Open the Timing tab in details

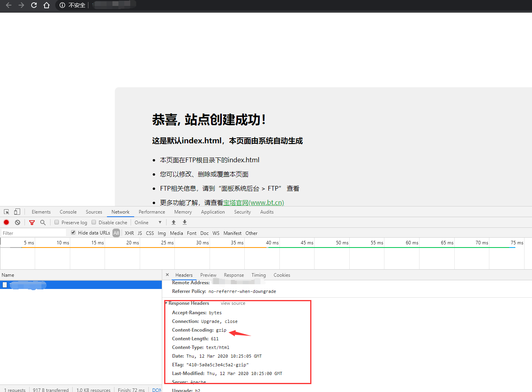tap(259, 275)
